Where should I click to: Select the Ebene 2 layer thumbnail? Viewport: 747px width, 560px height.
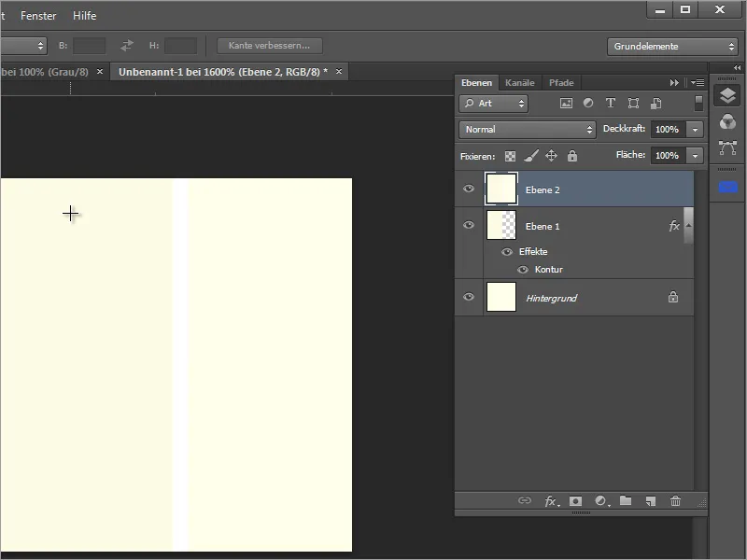(501, 189)
